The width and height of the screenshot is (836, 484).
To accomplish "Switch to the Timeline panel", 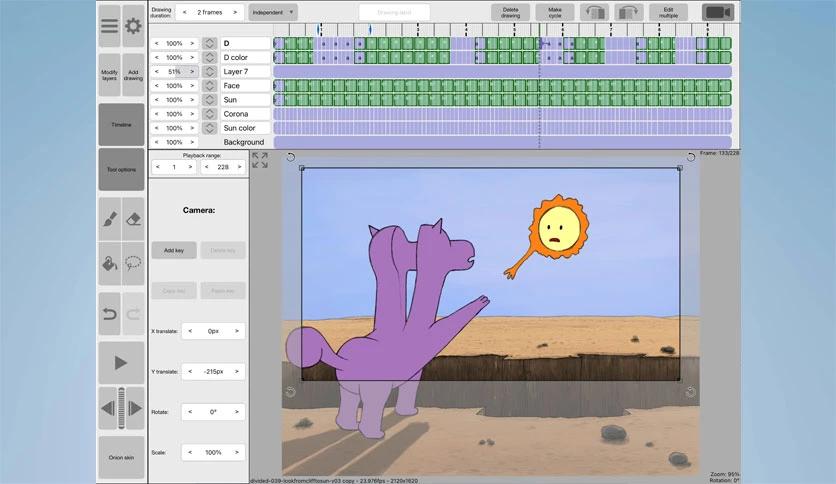I will [x=121, y=125].
